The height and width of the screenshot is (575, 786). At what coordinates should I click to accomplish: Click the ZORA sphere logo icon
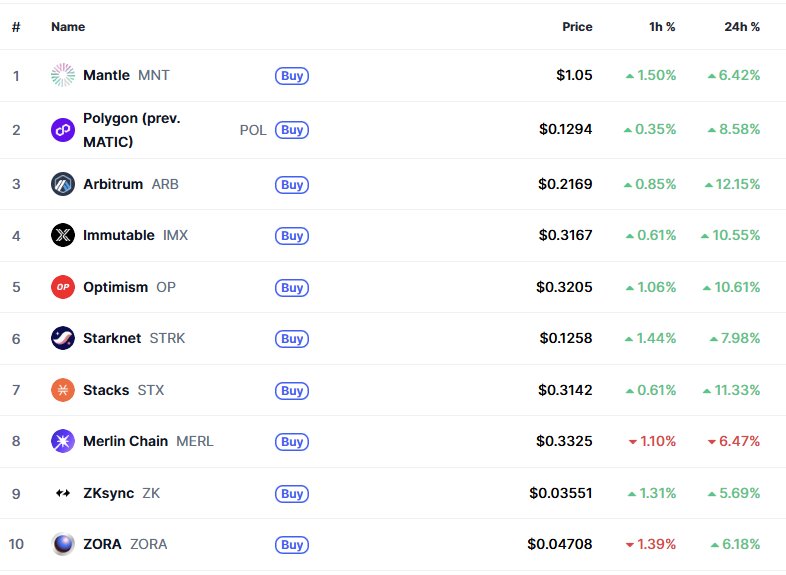(63, 545)
